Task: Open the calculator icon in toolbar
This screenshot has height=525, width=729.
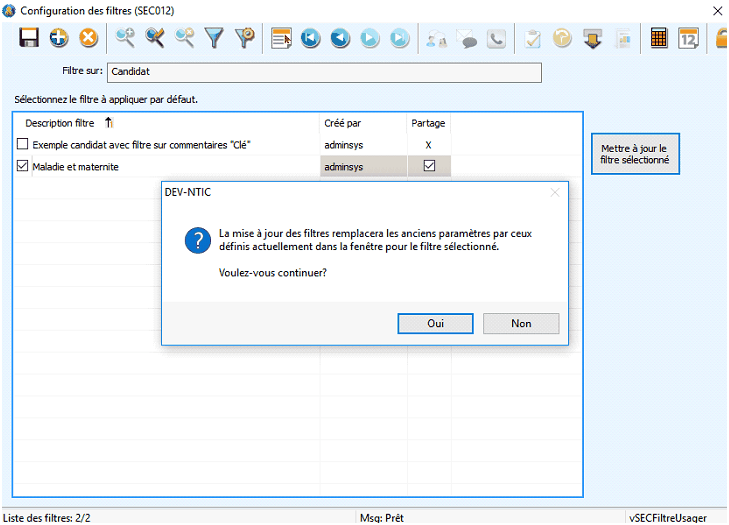Action: (658, 38)
